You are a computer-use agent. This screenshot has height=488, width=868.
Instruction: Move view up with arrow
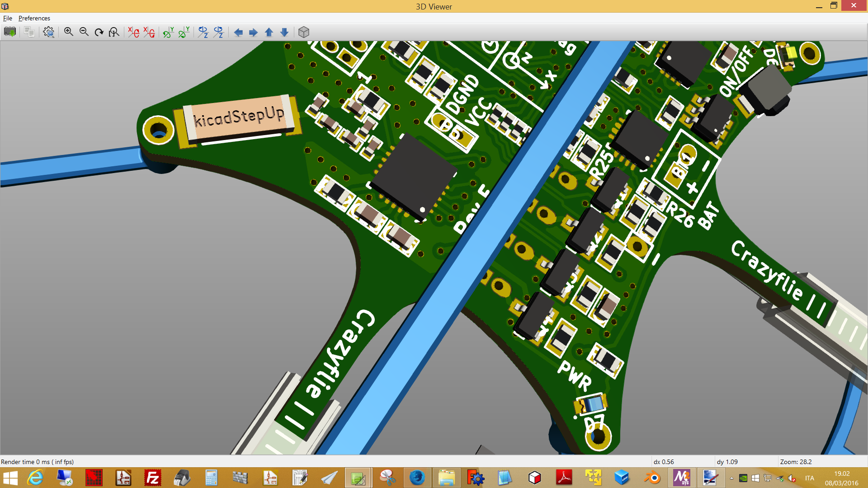coord(269,32)
